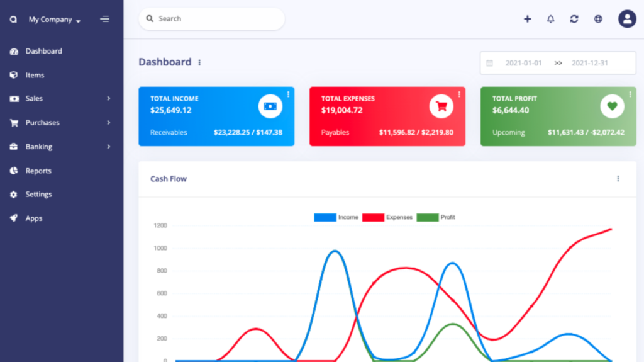The height and width of the screenshot is (362, 644).
Task: Click the Dashboard gauge icon in the sidebar
Action: tap(14, 52)
